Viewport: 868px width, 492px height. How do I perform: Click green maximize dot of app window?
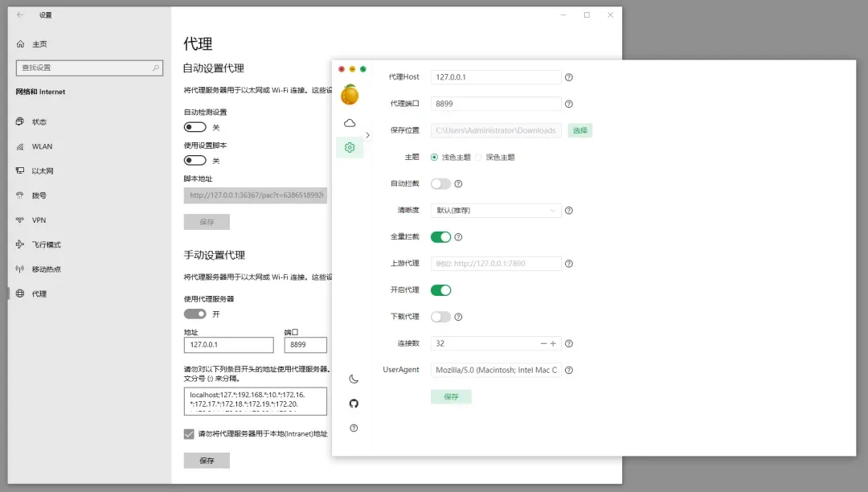(363, 69)
